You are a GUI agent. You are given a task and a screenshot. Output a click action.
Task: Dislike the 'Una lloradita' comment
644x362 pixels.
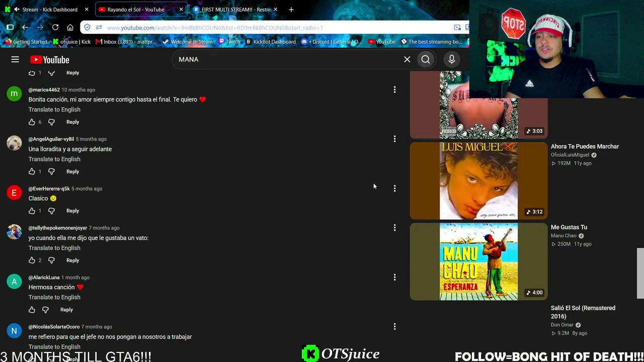[51, 171]
